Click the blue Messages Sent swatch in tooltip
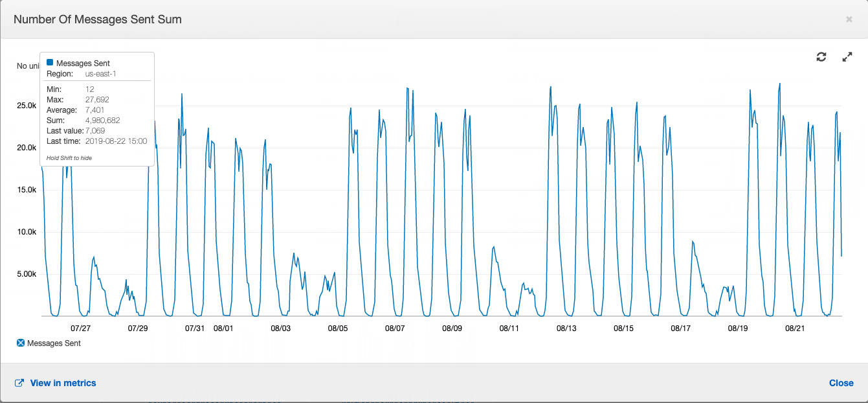Viewport: 868px width, 403px height. coord(50,63)
